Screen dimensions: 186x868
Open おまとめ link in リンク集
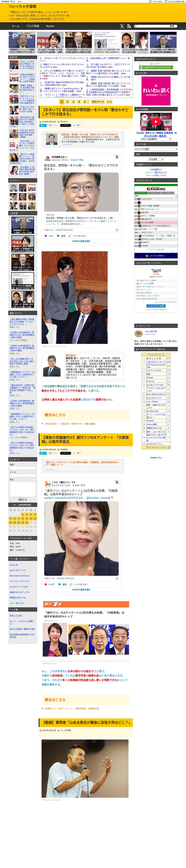[14, 565]
